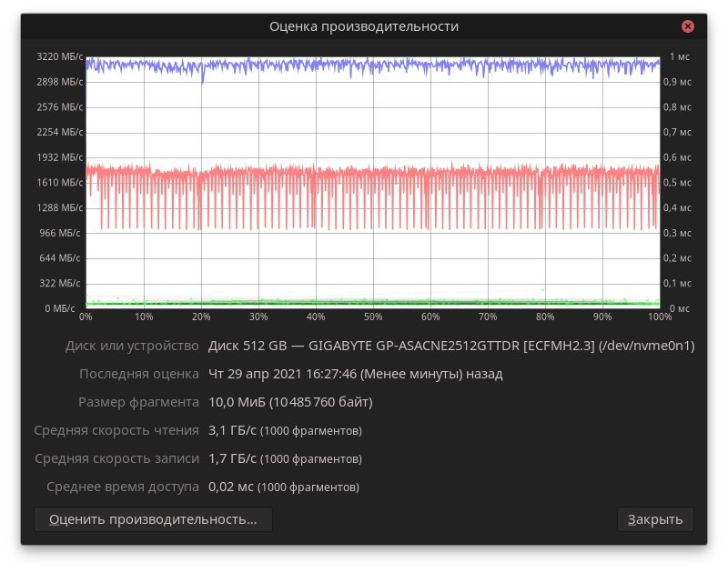Click the "0,9 мс" latency axis label
The width and height of the screenshot is (728, 573).
pyautogui.click(x=677, y=82)
